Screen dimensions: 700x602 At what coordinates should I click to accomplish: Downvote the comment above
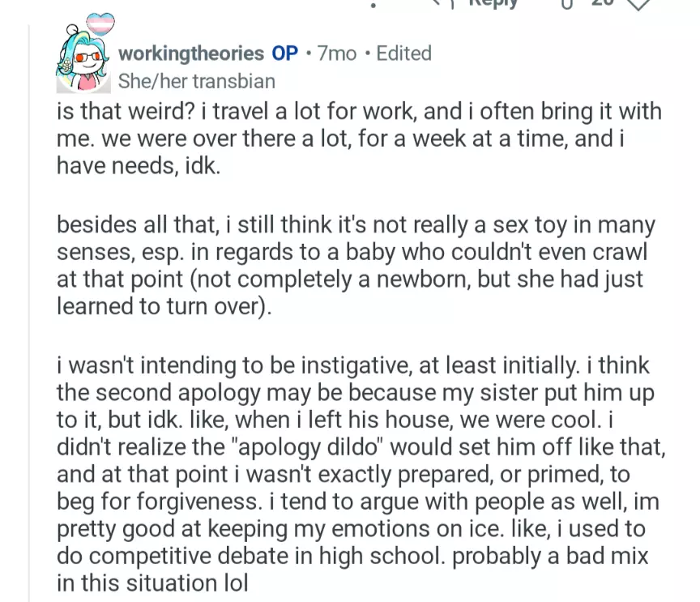point(638,4)
